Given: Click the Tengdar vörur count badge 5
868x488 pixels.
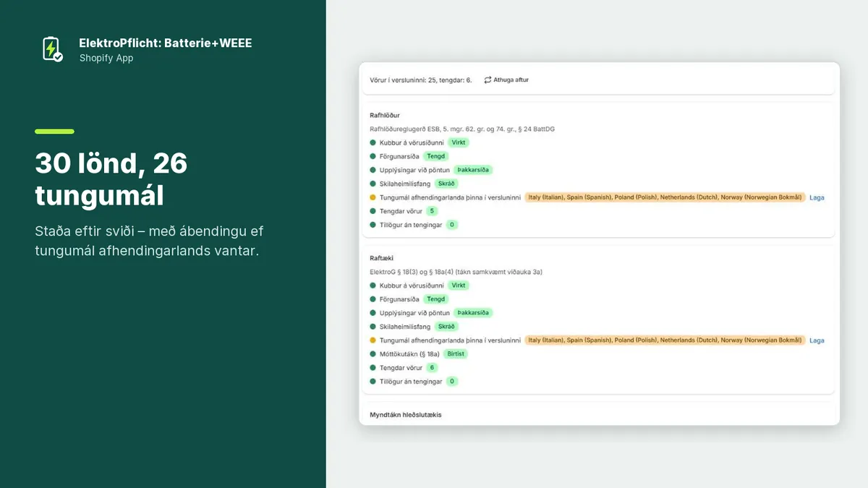Looking at the screenshot, I should click(x=432, y=211).
